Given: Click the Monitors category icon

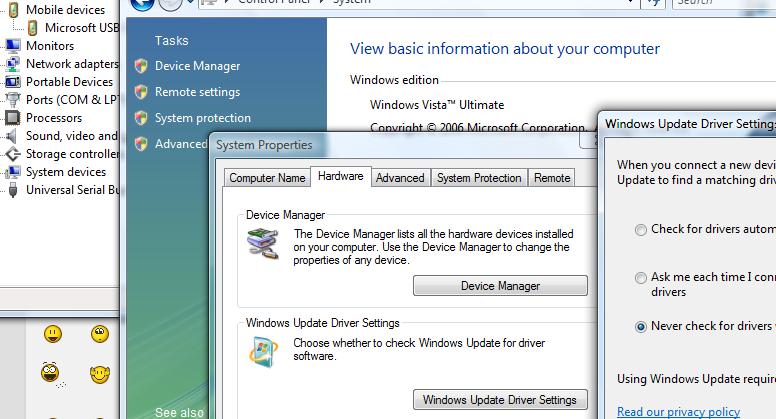Looking at the screenshot, I should pyautogui.click(x=13, y=46).
